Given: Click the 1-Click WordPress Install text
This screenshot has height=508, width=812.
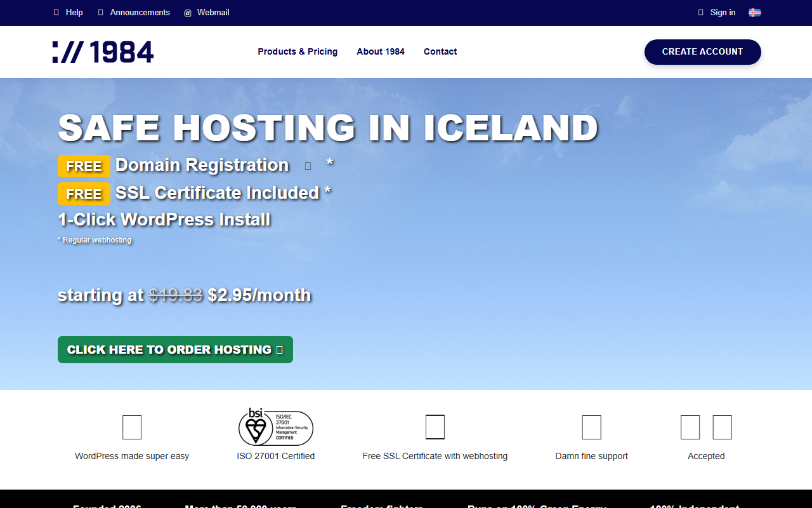Looking at the screenshot, I should 164,220.
